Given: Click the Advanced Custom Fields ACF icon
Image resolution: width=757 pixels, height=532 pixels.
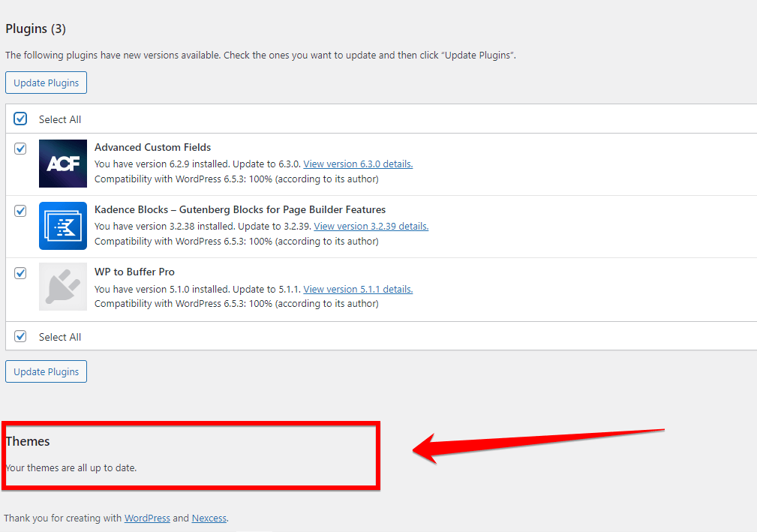Looking at the screenshot, I should (x=63, y=164).
